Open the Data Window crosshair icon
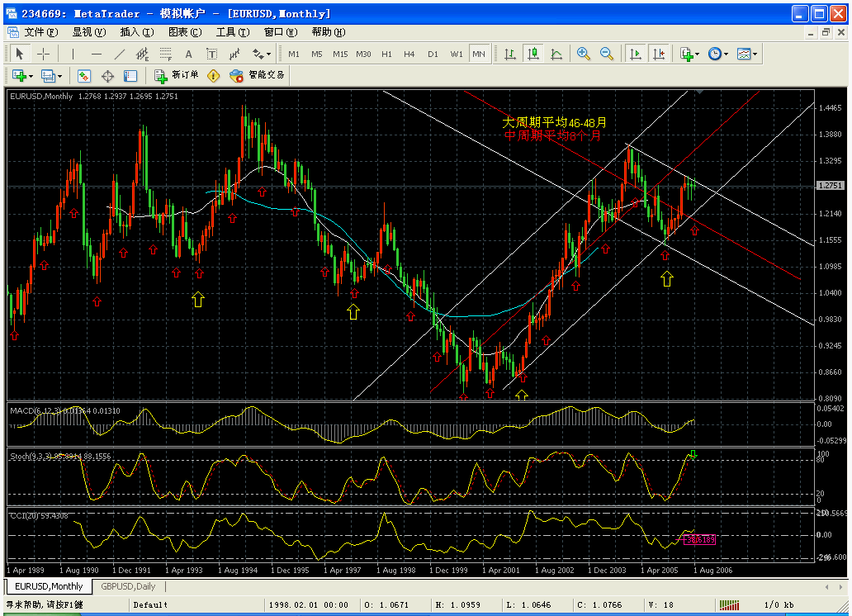Screen dimensions: 852x616 pyautogui.click(x=107, y=76)
